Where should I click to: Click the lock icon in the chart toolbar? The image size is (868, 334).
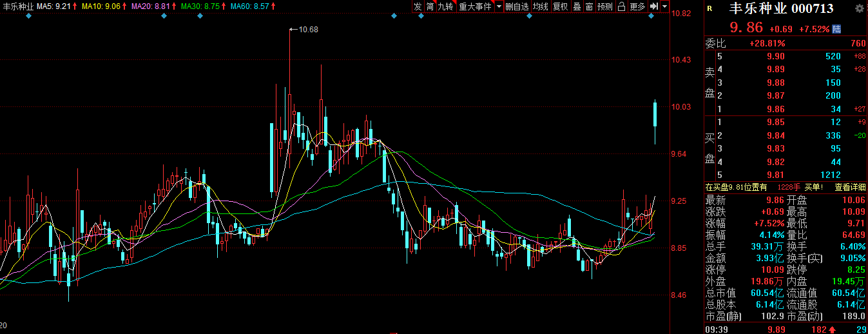tap(621, 6)
